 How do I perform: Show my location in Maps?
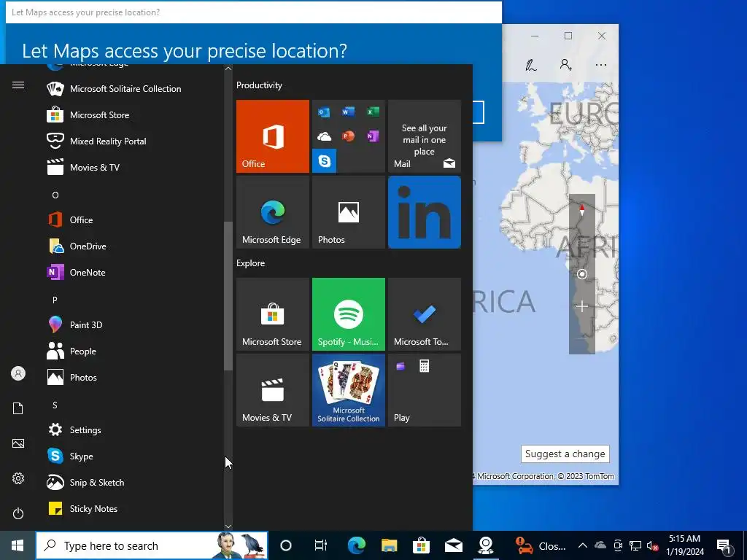pyautogui.click(x=581, y=274)
